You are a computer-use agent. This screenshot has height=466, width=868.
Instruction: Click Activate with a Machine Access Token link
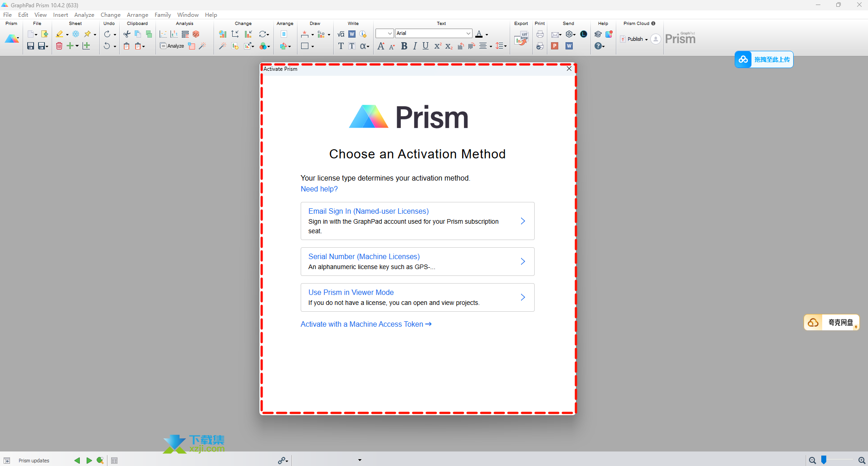[366, 324]
